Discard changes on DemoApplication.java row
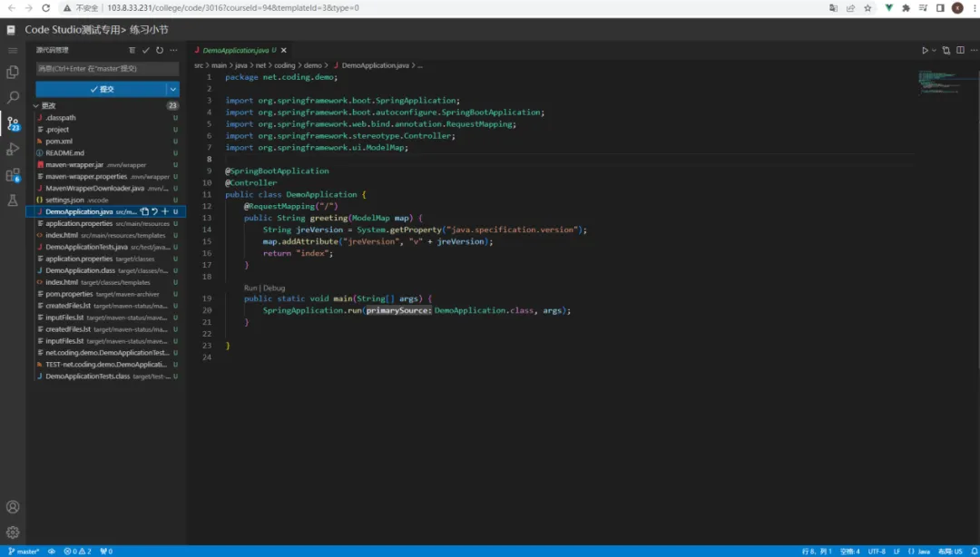 (154, 212)
